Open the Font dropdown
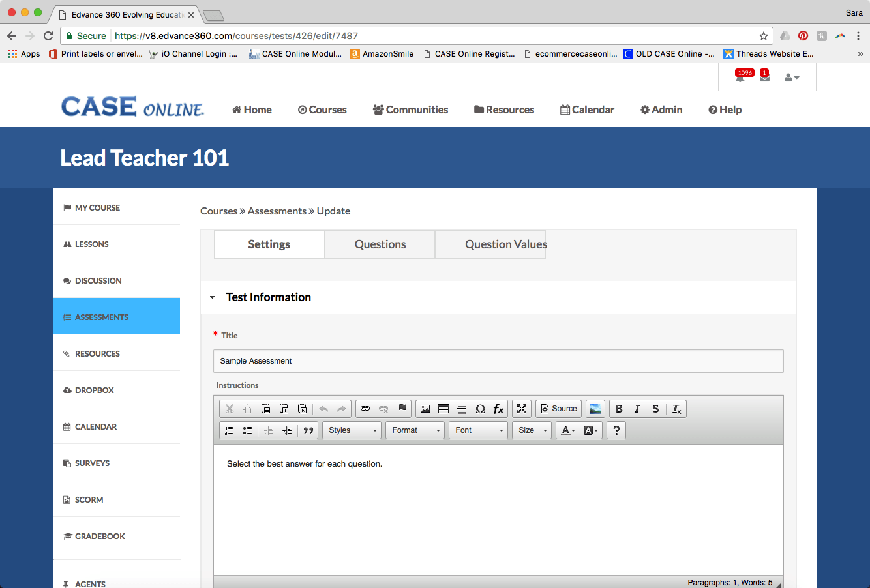870x588 pixels. (x=478, y=430)
